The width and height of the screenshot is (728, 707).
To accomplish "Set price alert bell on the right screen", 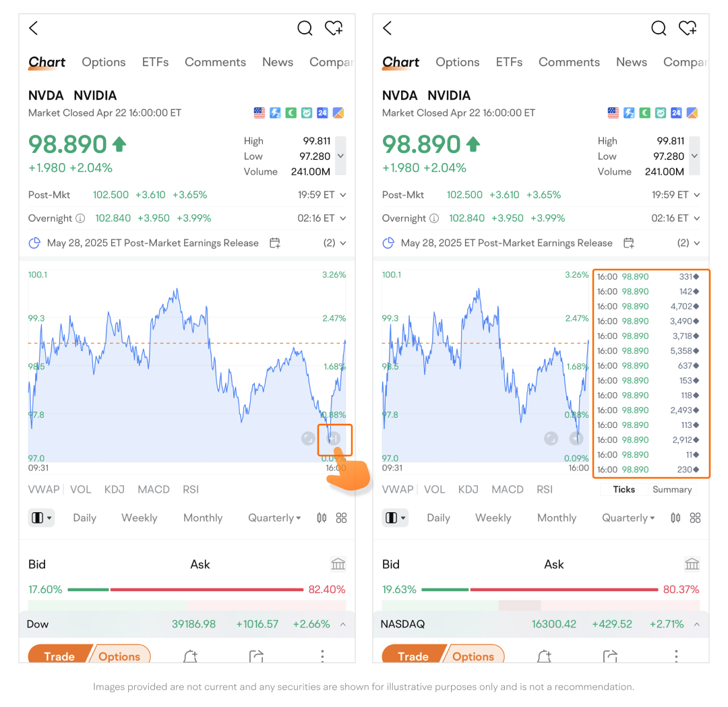I will click(544, 656).
